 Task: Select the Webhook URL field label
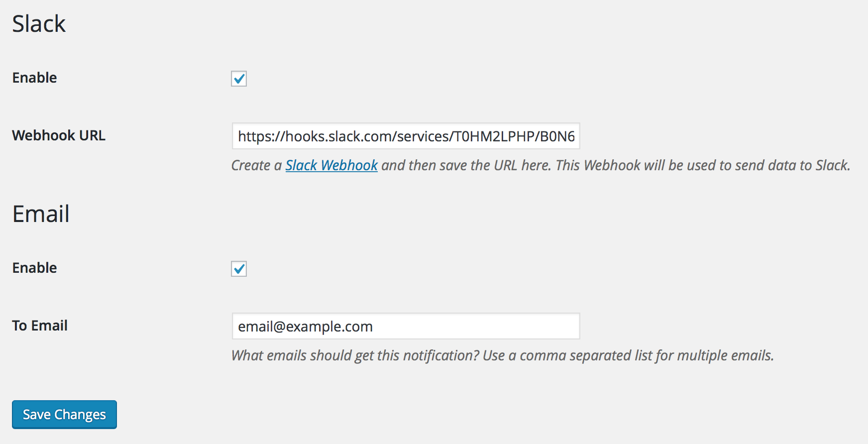[59, 135]
